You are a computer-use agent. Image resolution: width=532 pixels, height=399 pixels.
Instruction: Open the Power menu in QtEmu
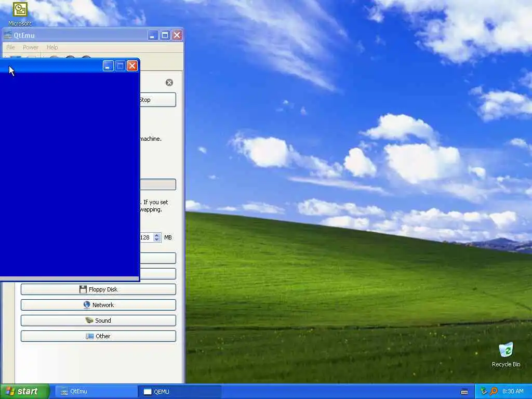31,47
